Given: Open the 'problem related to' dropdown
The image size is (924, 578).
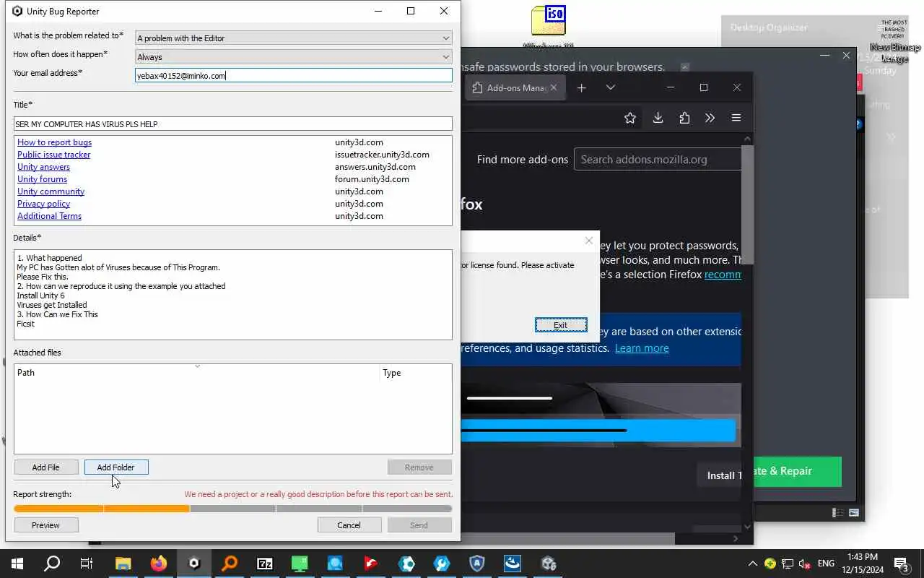Looking at the screenshot, I should coord(294,38).
